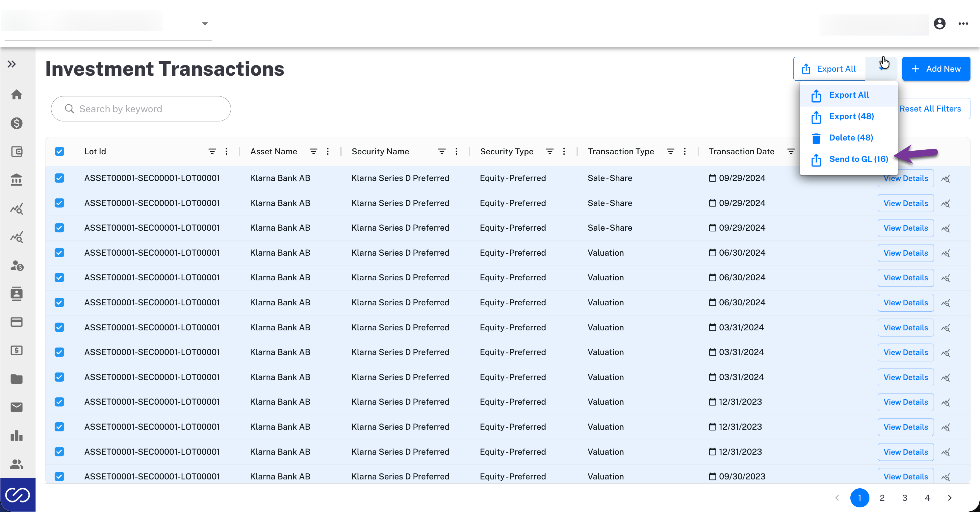The image size is (980, 512).
Task: Open the folder sidebar icon
Action: tap(16, 379)
